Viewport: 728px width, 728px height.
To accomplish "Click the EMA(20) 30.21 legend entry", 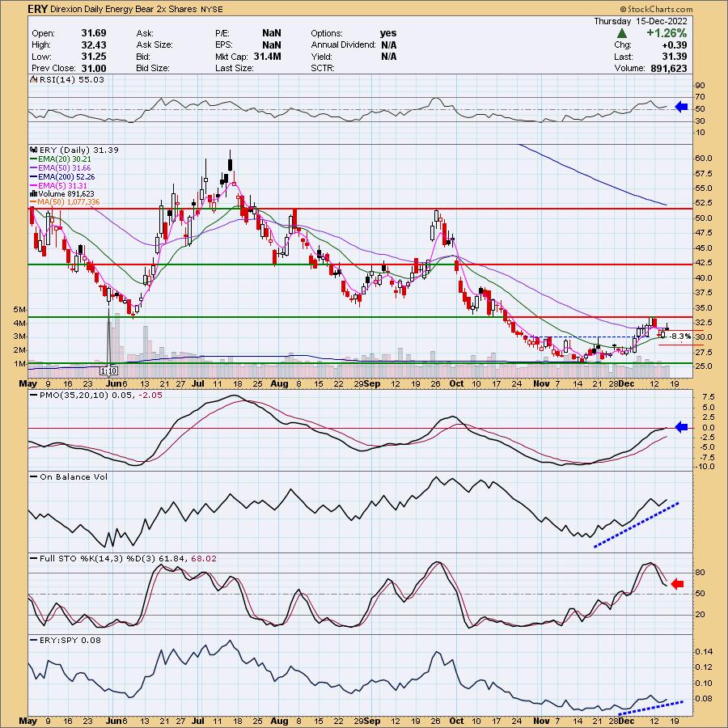I will 65,159.
